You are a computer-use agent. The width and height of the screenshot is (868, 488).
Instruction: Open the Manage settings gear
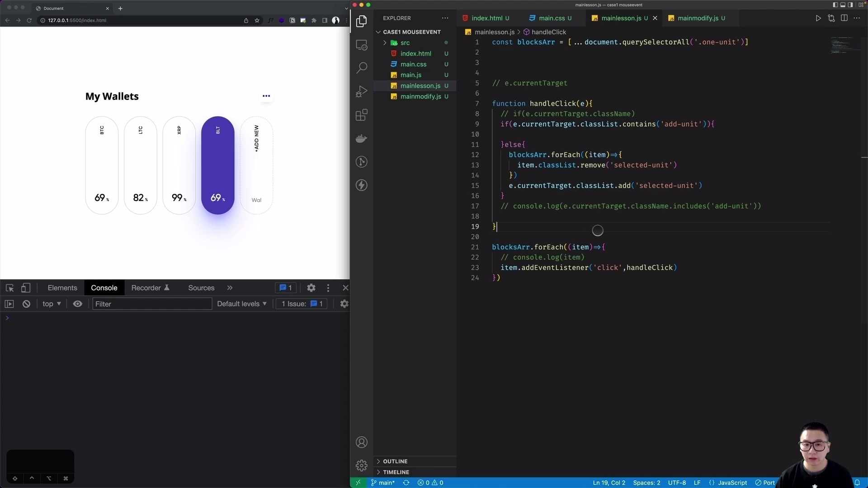click(362, 465)
